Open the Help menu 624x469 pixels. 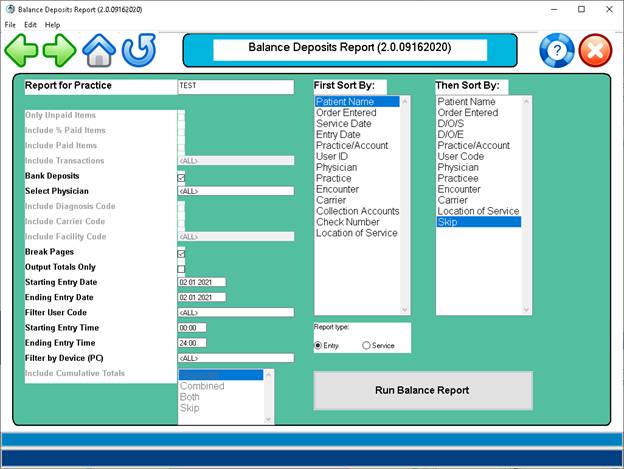coord(52,24)
